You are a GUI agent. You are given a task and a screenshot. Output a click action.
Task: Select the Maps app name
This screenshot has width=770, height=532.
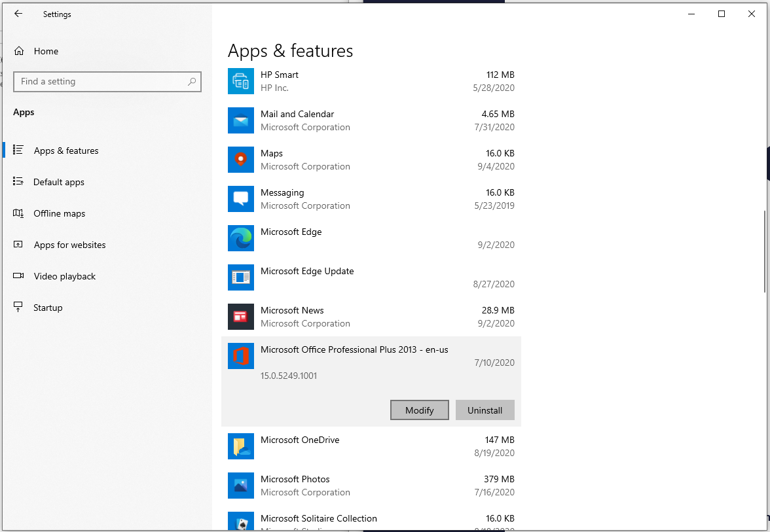[x=272, y=154]
